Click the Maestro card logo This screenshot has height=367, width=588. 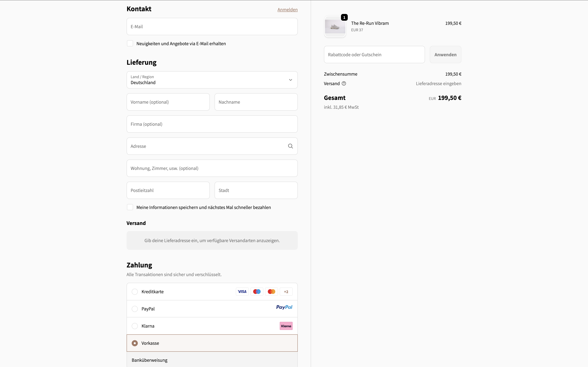pyautogui.click(x=257, y=292)
